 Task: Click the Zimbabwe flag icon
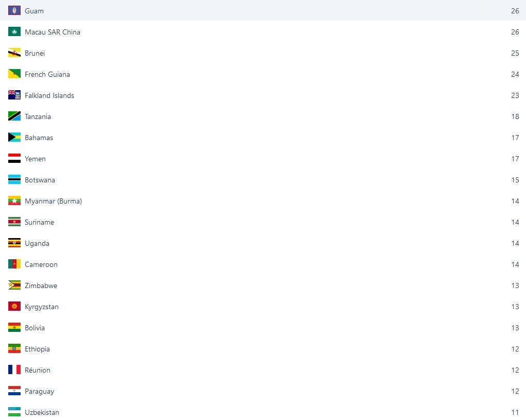tap(14, 285)
